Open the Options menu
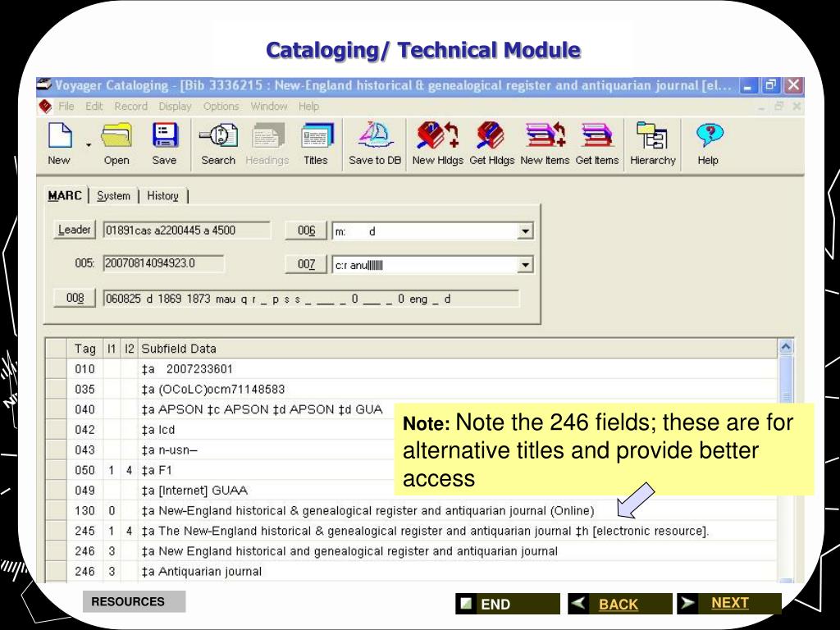Image resolution: width=840 pixels, height=630 pixels. click(221, 106)
